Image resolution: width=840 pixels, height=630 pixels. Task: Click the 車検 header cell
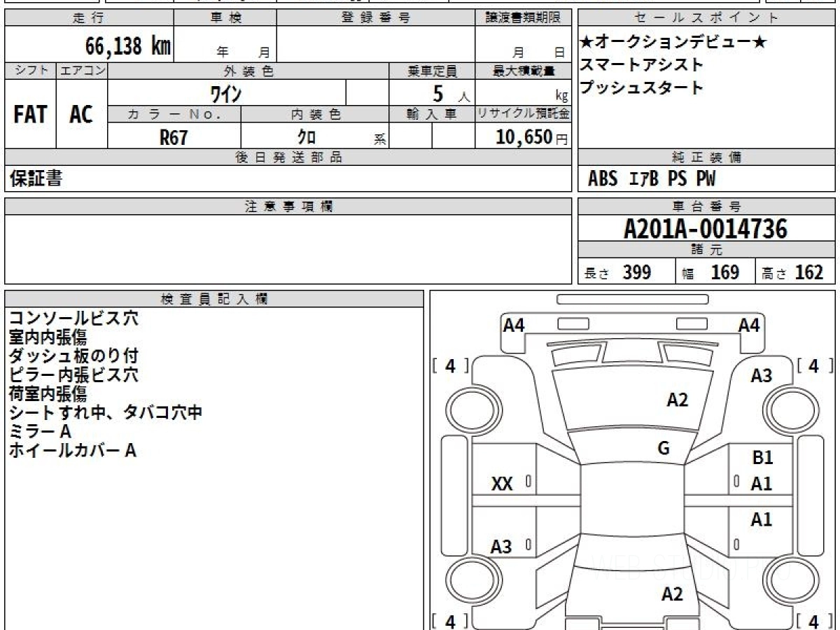pyautogui.click(x=225, y=18)
